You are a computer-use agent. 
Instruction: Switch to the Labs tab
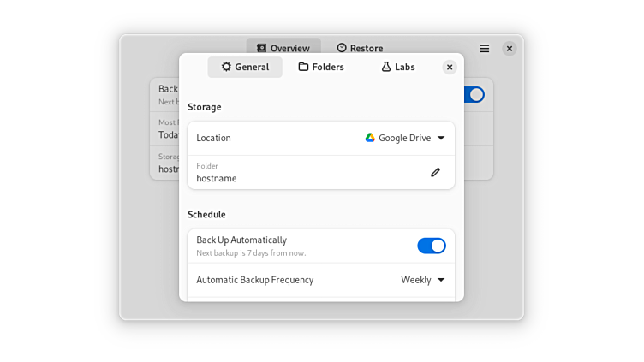[x=398, y=67]
